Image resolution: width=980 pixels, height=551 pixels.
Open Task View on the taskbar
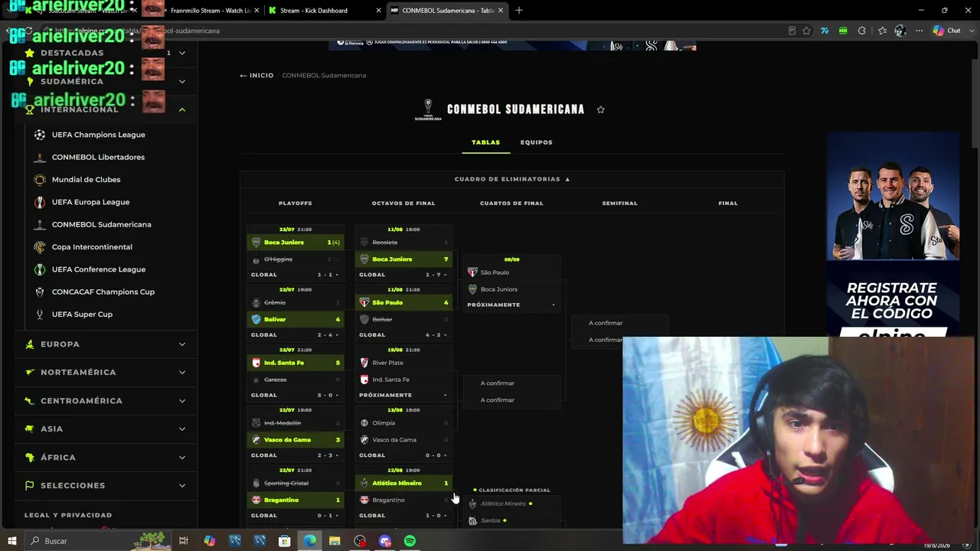click(184, 541)
